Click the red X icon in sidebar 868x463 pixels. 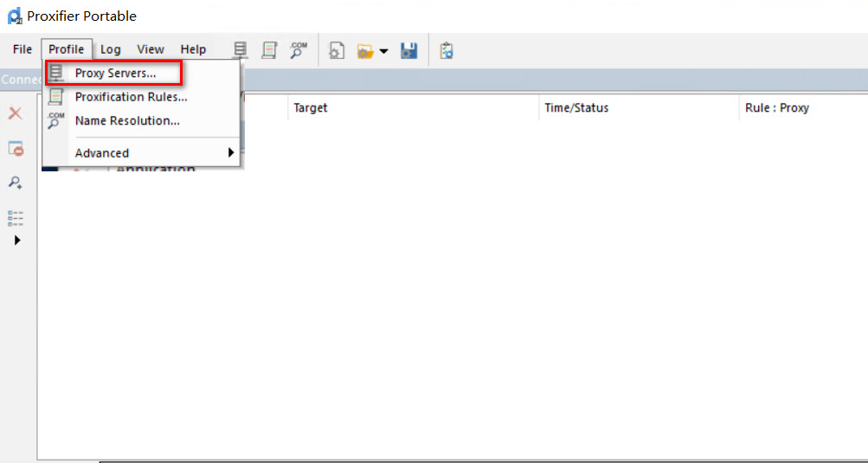[x=16, y=113]
